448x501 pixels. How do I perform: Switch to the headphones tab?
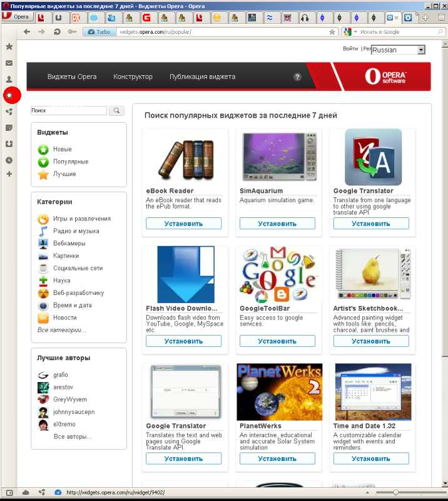point(305,18)
